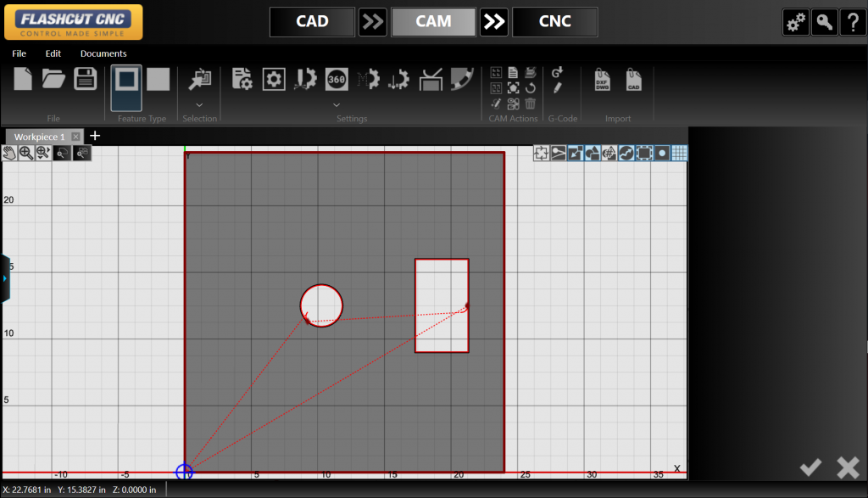The width and height of the screenshot is (868, 498).
Task: Toggle the rotating-arrows square view option
Action: coord(541,153)
